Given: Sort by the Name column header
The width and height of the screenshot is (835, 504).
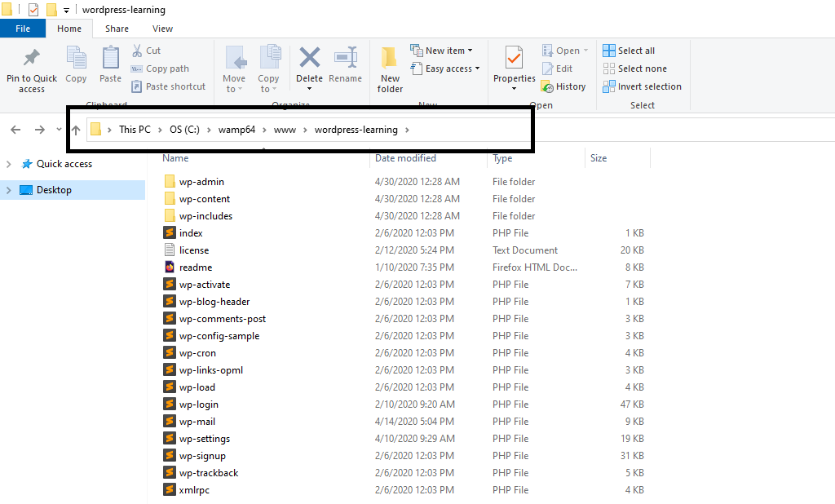Looking at the screenshot, I should tap(175, 158).
